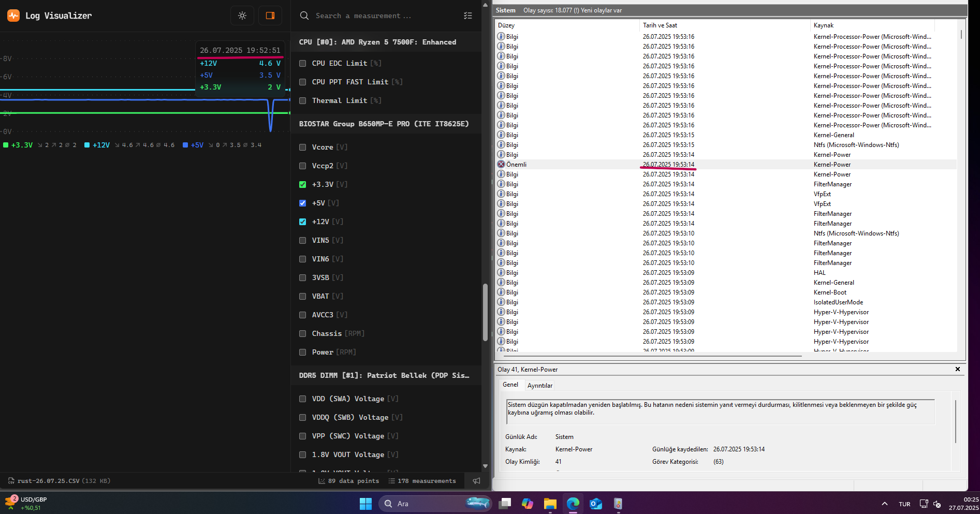Image resolution: width=980 pixels, height=514 pixels.
Task: Click the DDR5 DIMM Patriot header
Action: click(384, 375)
